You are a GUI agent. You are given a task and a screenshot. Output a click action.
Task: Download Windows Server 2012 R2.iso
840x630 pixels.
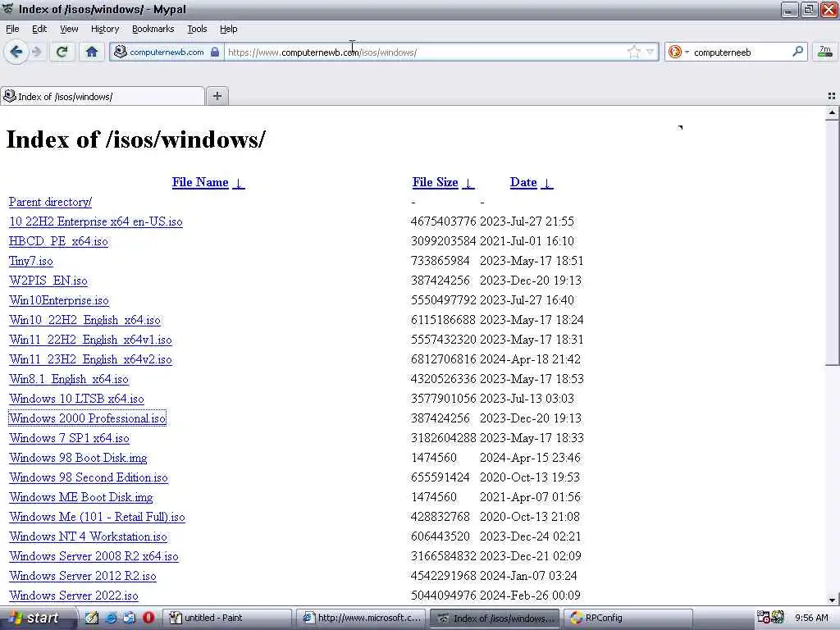click(83, 576)
